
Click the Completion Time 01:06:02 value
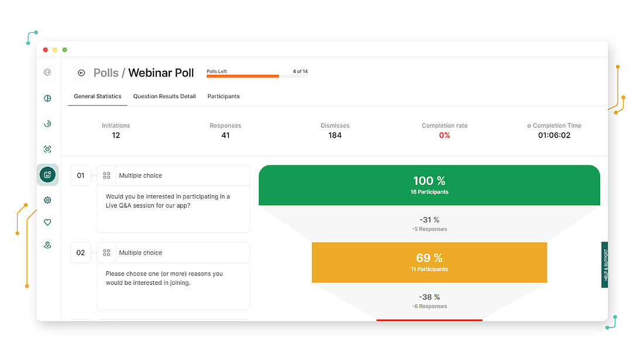[x=554, y=136]
